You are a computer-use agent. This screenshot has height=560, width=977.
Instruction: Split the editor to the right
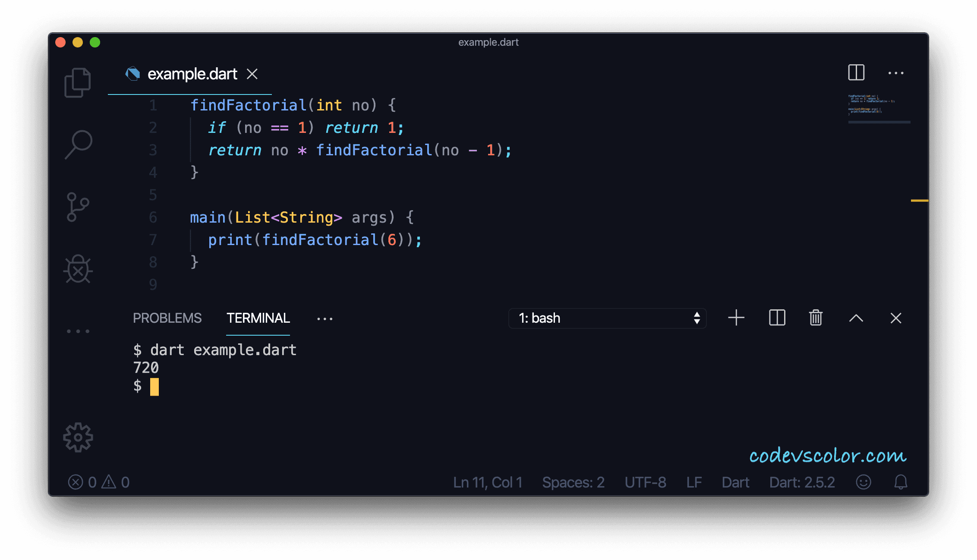(x=856, y=72)
